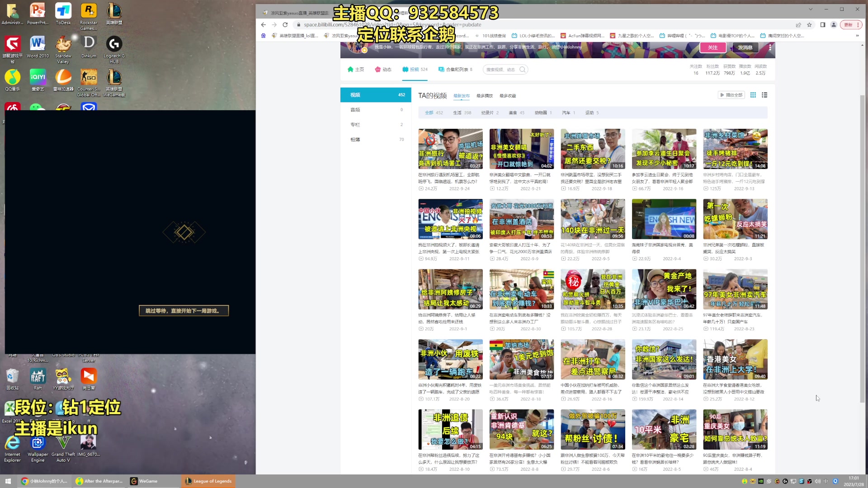The width and height of the screenshot is (868, 488).
Task: Click search magnifier in profile search box
Action: tap(523, 70)
